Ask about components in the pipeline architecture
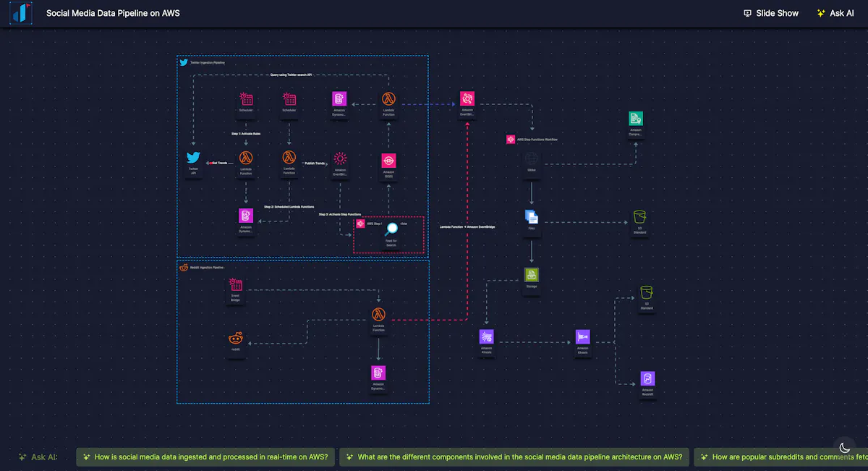 tap(514, 457)
